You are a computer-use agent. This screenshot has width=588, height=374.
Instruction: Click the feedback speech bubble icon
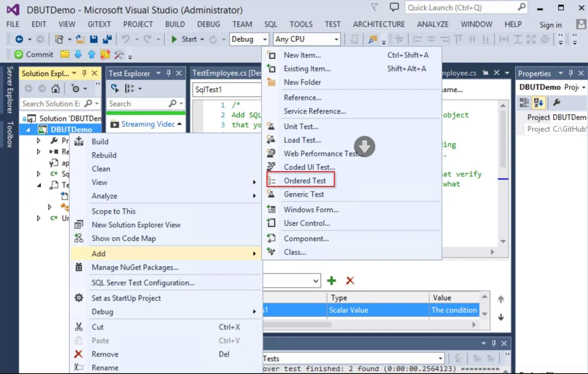coord(394,8)
